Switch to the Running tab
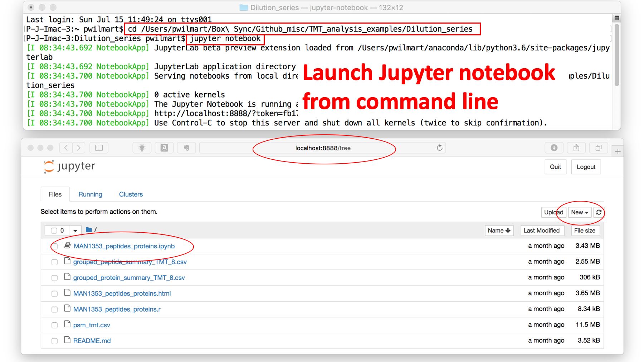Image resolution: width=644 pixels, height=362 pixels. point(90,194)
